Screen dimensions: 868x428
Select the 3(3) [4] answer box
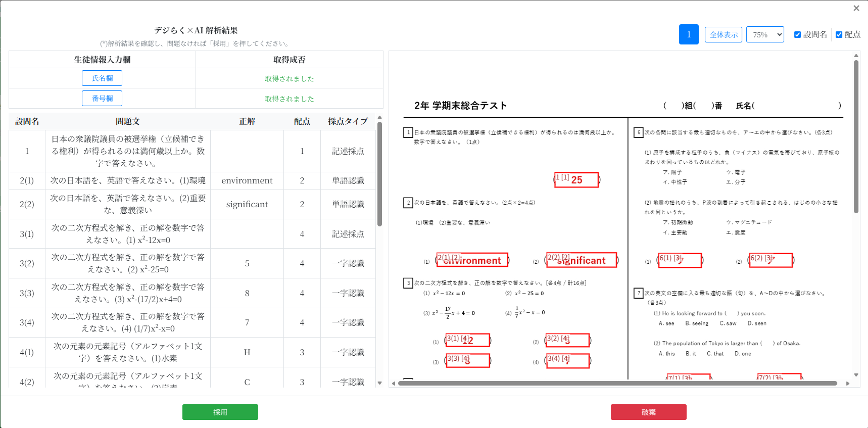[x=467, y=360]
